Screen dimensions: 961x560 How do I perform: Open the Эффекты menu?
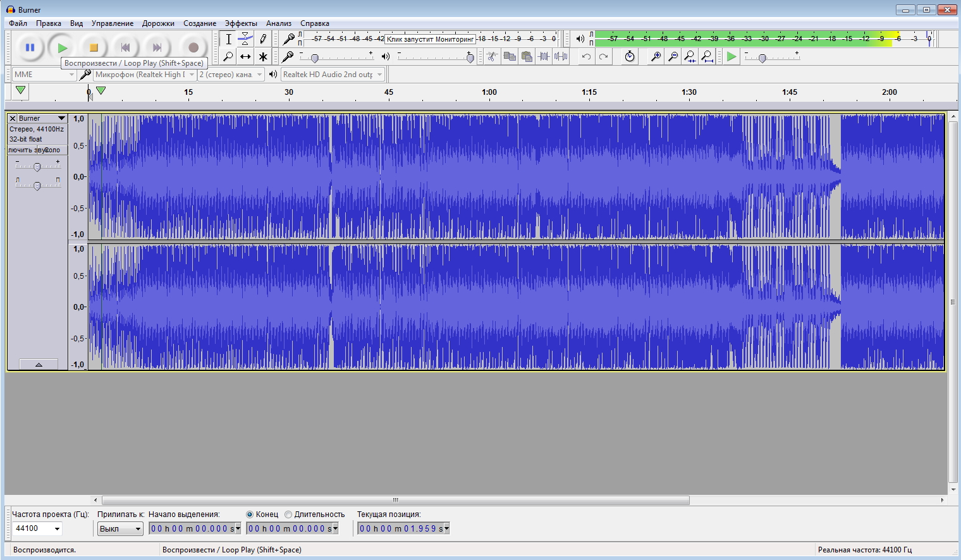tap(241, 23)
